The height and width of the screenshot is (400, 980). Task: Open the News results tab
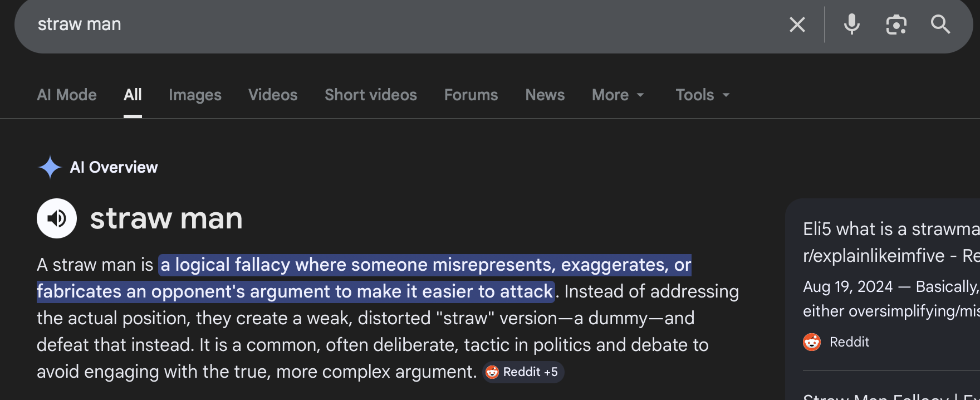tap(545, 95)
